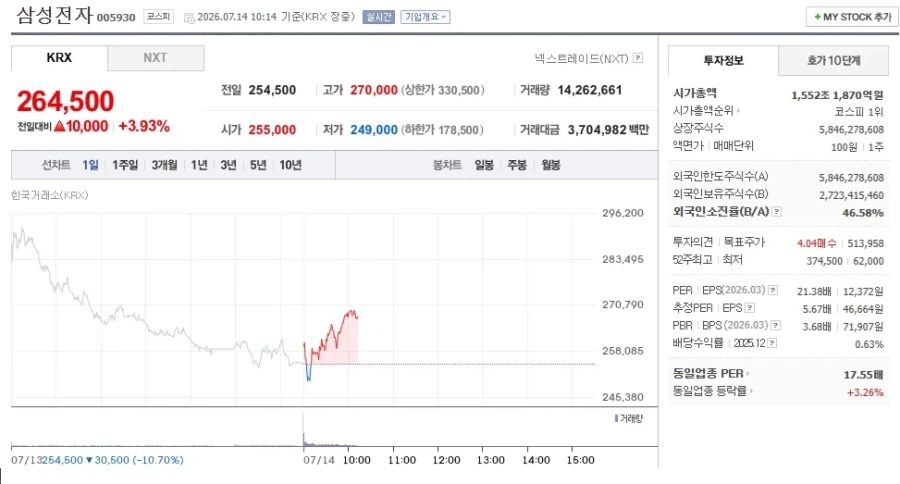The height and width of the screenshot is (484, 900).
Task: Click the 외국인소진율 value 46.58%
Action: [x=863, y=213]
